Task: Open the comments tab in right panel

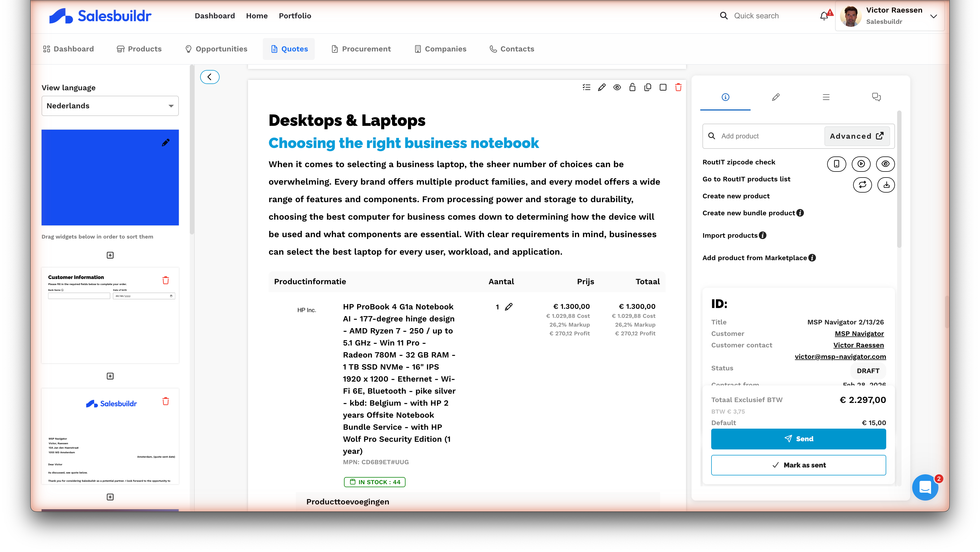Action: 876,97
